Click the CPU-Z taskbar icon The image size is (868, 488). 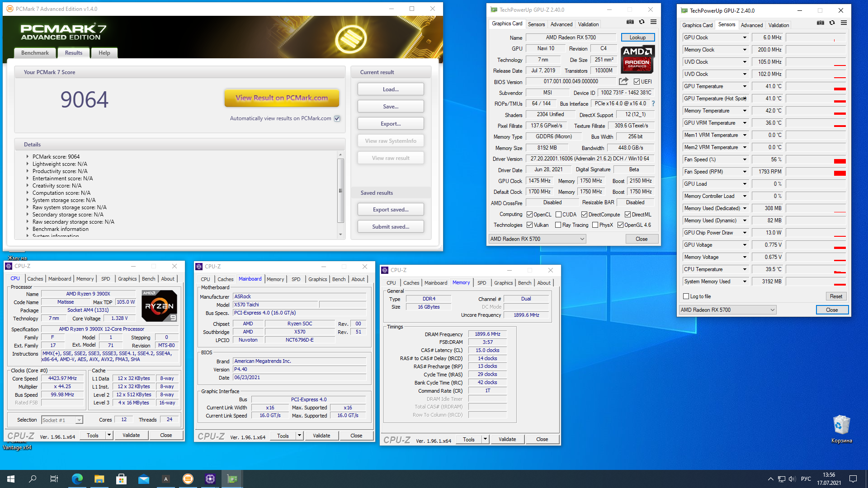[x=210, y=479]
